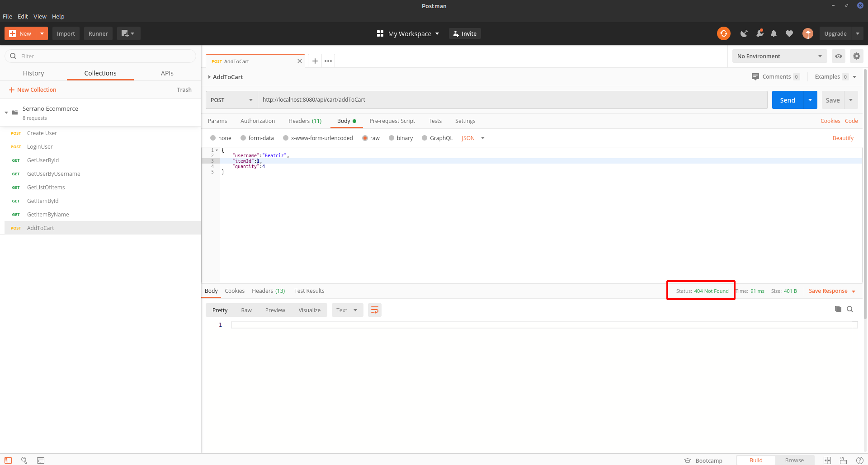868x465 pixels.
Task: Send the AddToCart request
Action: [x=788, y=100]
